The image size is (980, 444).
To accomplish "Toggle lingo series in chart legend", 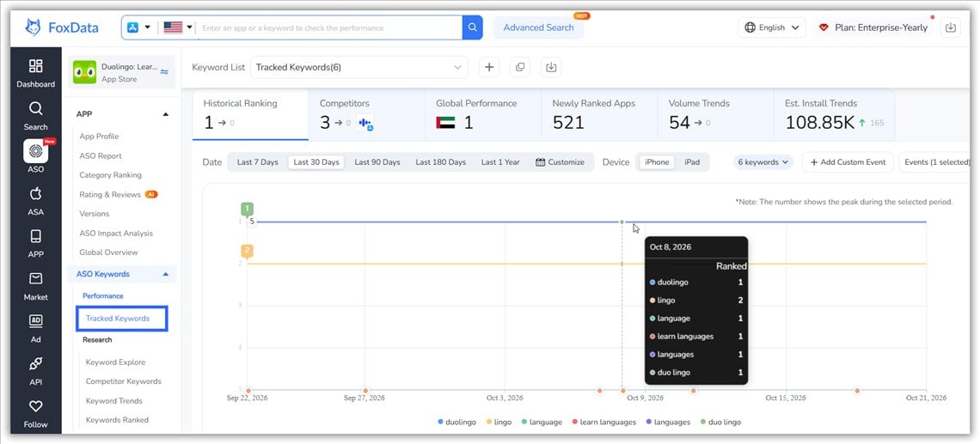I will pyautogui.click(x=499, y=423).
